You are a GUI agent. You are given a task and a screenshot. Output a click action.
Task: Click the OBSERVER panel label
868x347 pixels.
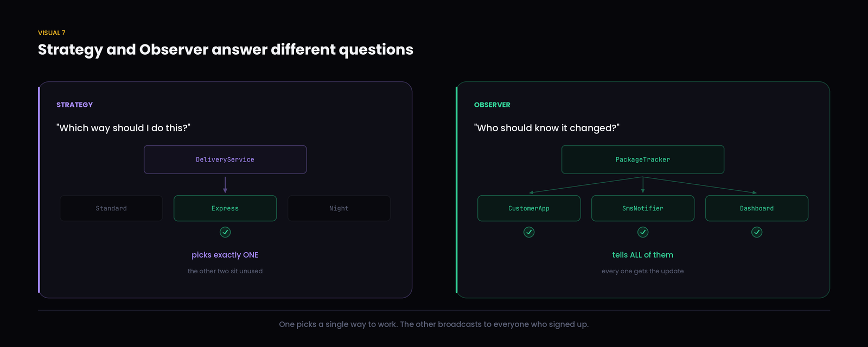[492, 105]
